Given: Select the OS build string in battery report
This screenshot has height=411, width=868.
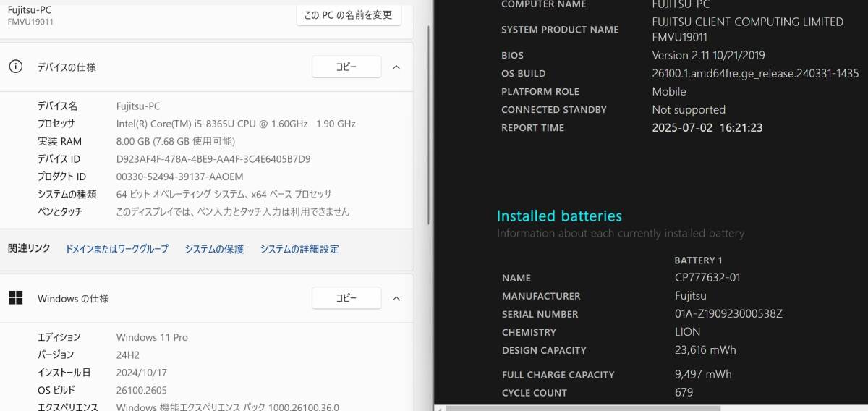Looking at the screenshot, I should coord(755,73).
